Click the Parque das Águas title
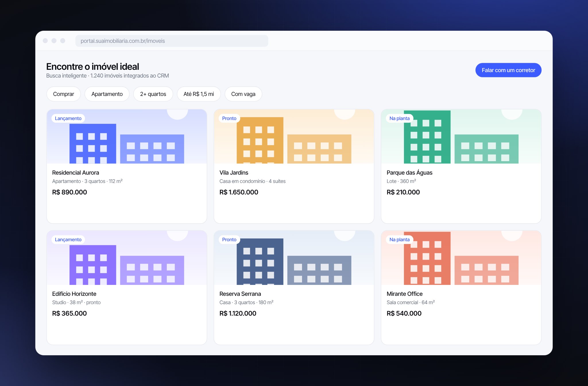Viewport: 588px width, 386px height. [x=409, y=172]
